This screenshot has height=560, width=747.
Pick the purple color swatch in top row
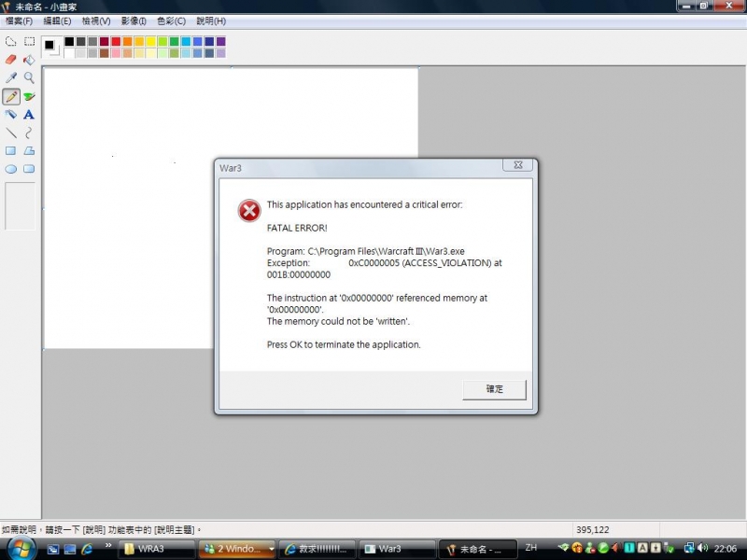[x=220, y=41]
